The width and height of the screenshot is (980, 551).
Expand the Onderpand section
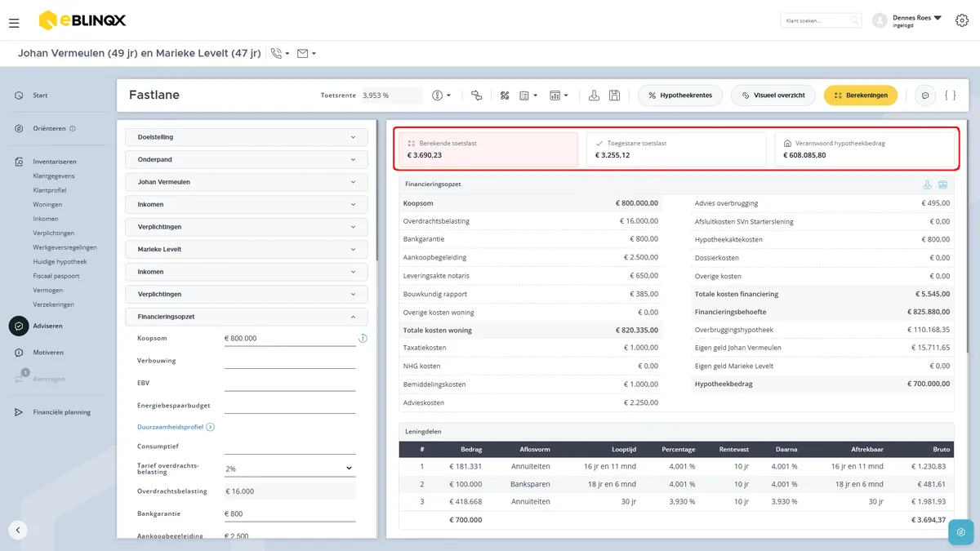coord(247,160)
